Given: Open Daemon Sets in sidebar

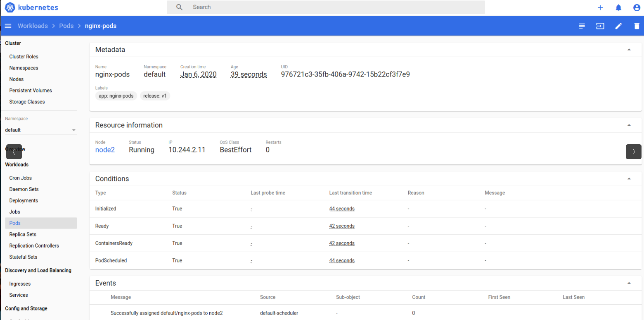Looking at the screenshot, I should (x=24, y=189).
